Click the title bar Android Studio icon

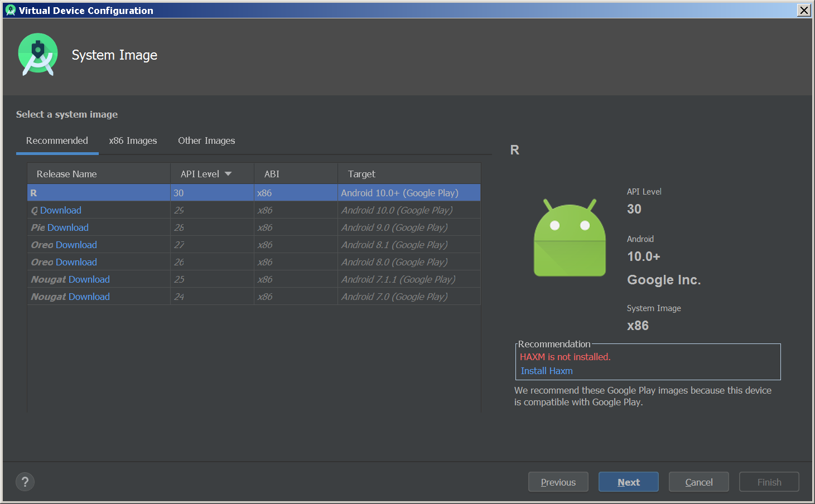pos(10,10)
